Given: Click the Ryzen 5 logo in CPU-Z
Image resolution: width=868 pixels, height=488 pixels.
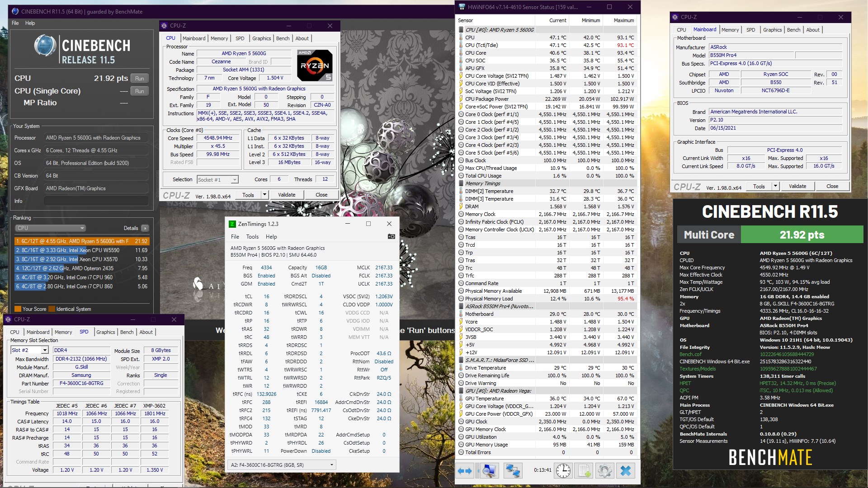Looking at the screenshot, I should coord(315,66).
